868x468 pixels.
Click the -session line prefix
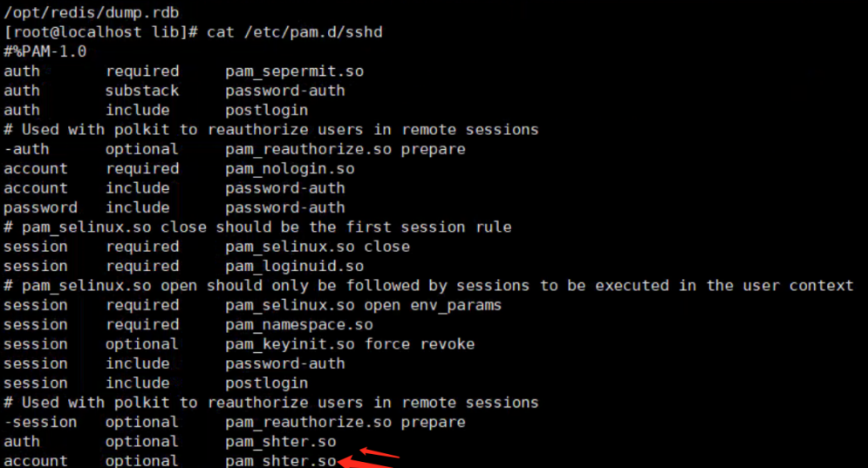click(x=40, y=422)
